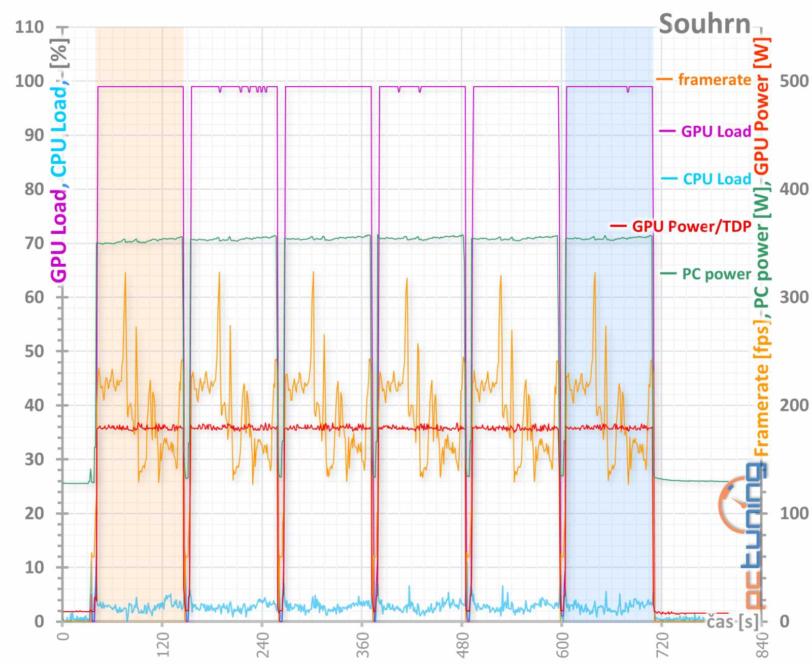Click the left axis value 80
This screenshot has width=812, height=666.
coord(35,189)
